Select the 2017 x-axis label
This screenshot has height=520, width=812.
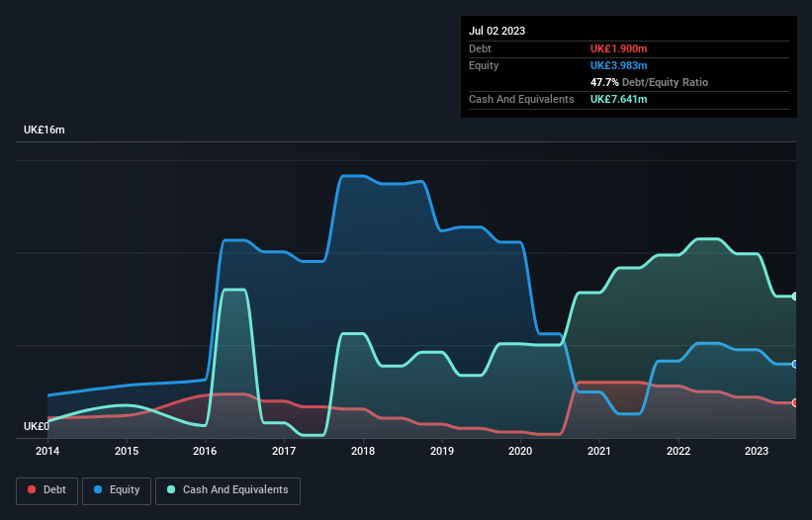(x=284, y=451)
